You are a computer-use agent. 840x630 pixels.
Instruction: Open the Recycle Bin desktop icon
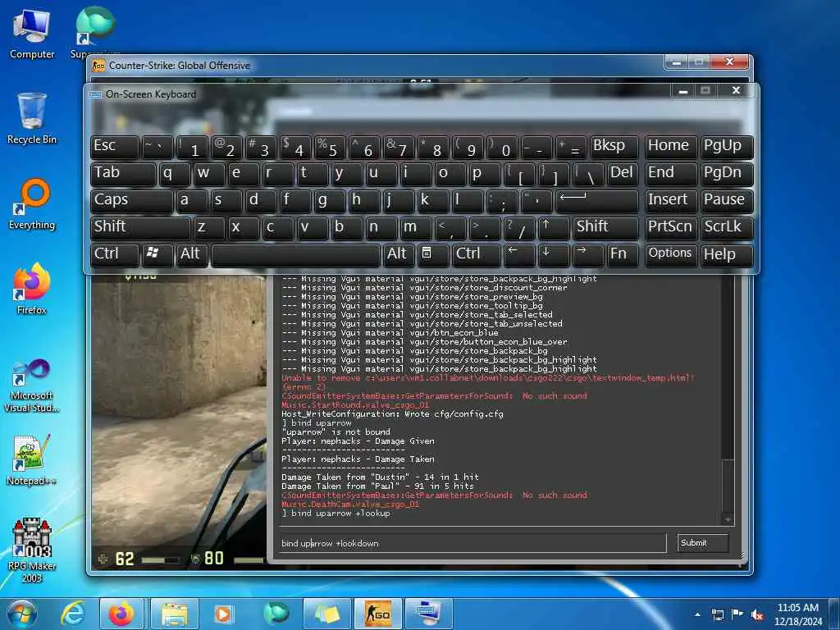(x=32, y=119)
